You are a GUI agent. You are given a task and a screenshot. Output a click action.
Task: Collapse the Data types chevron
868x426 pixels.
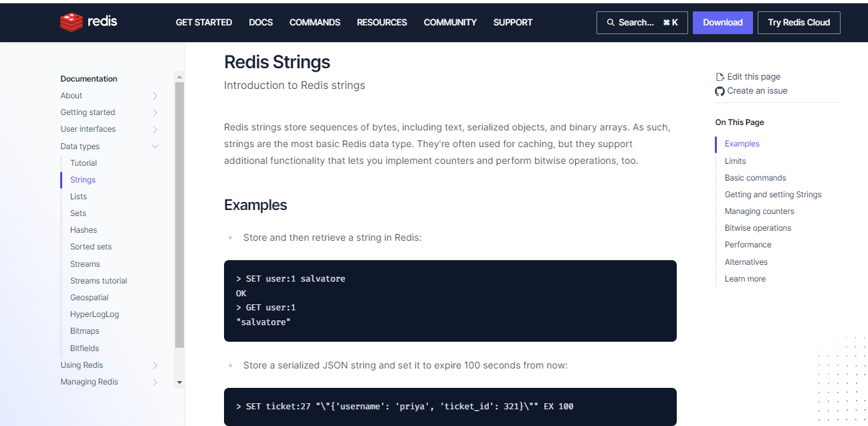coord(155,146)
